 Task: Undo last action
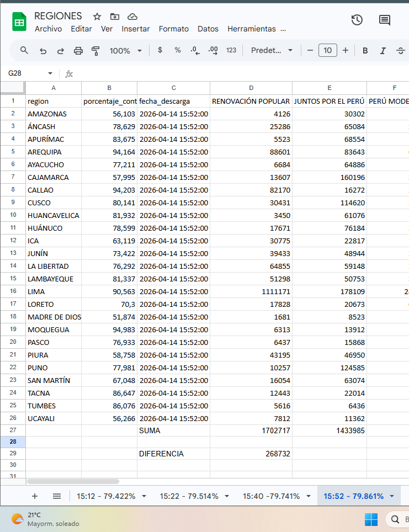point(43,51)
